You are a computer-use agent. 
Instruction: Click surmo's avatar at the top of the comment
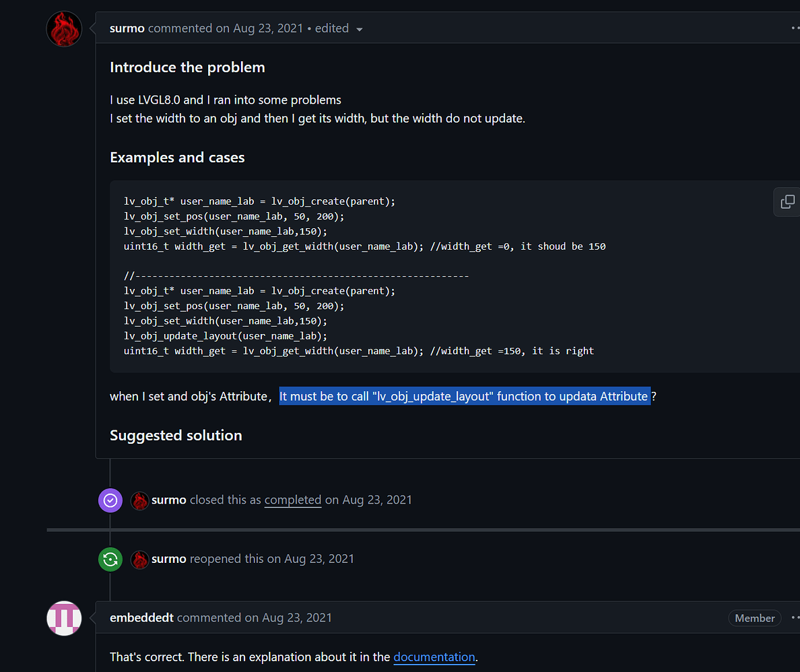coord(64,29)
